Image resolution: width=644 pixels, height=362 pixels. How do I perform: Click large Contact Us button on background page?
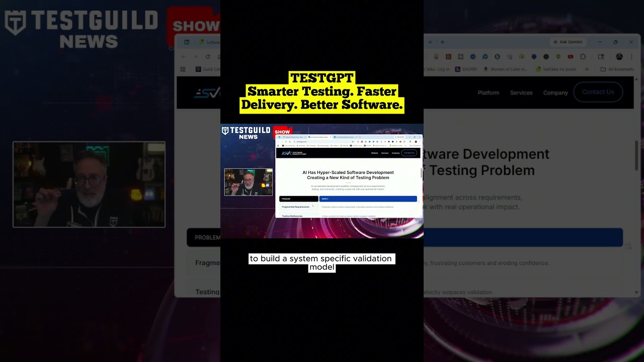(x=598, y=92)
